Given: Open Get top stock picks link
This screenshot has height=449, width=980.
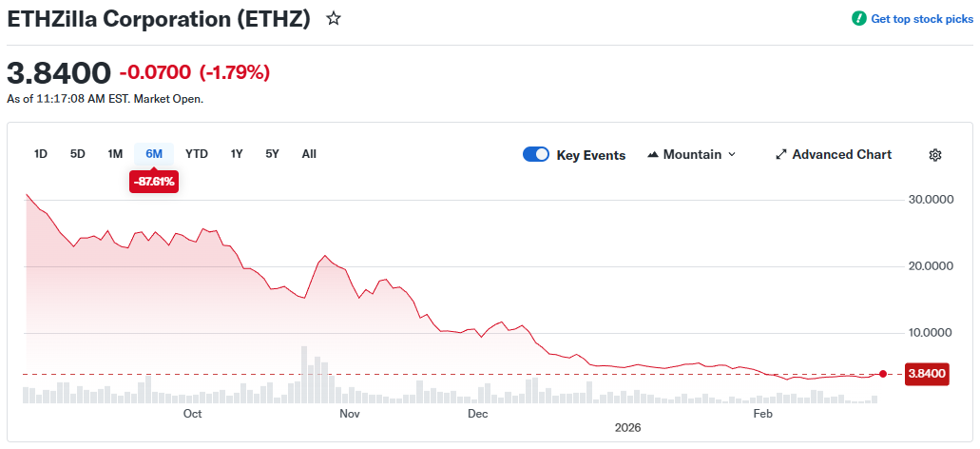Looking at the screenshot, I should tap(922, 19).
